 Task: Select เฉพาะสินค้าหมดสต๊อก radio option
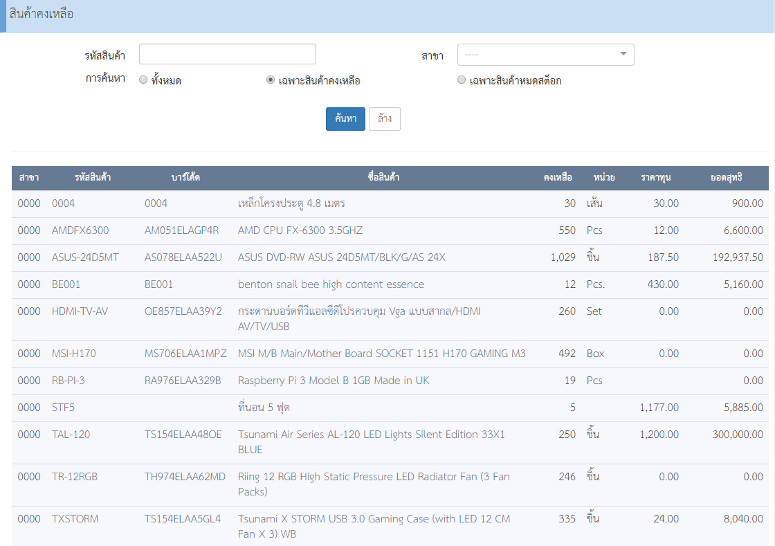(461, 80)
